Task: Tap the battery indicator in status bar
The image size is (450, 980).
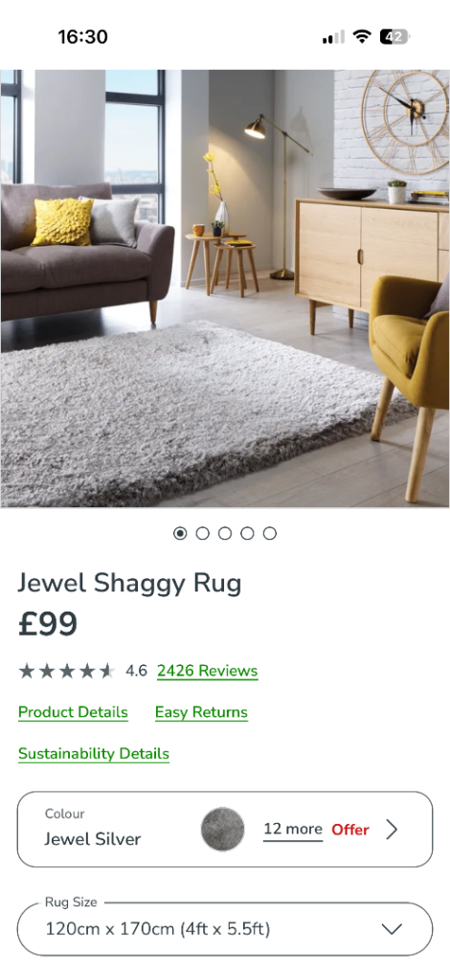Action: (394, 37)
